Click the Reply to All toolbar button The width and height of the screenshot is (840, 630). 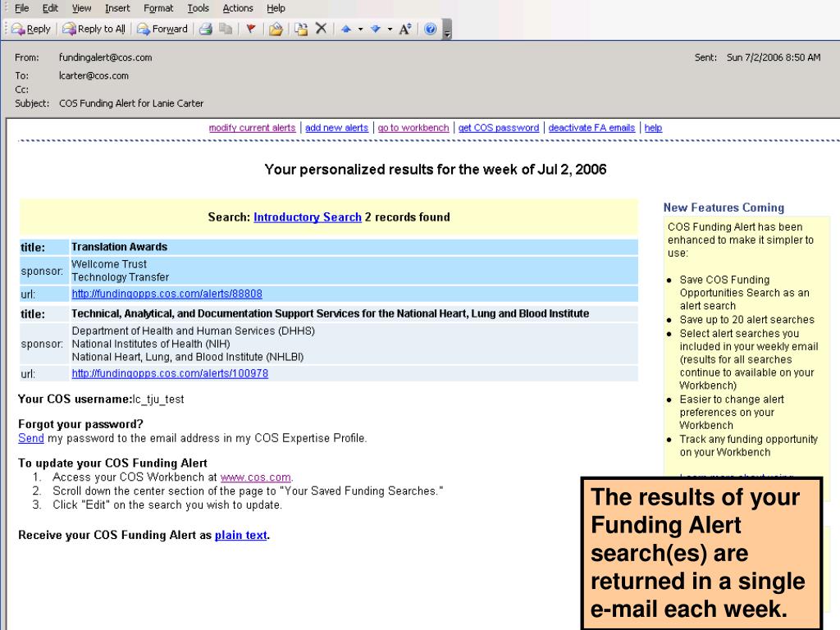[94, 29]
